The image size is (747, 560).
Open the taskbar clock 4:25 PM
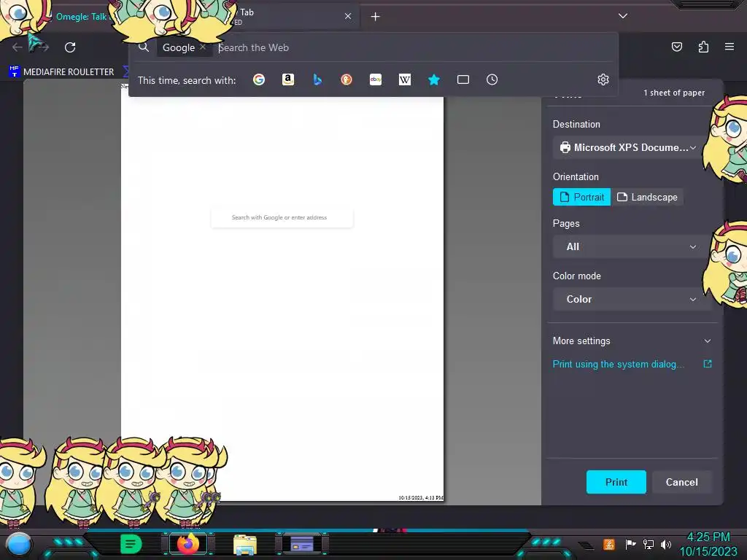(708, 544)
